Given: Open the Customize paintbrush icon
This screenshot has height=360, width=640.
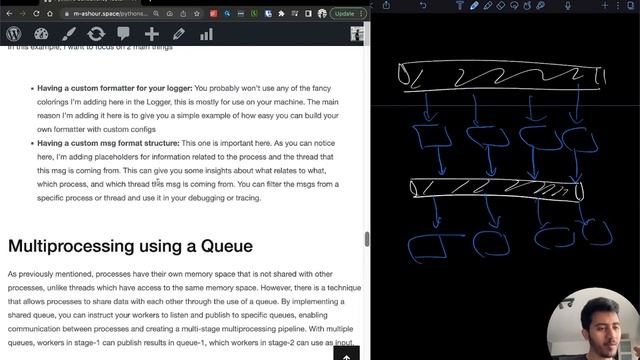Looking at the screenshot, I should pyautogui.click(x=69, y=34).
